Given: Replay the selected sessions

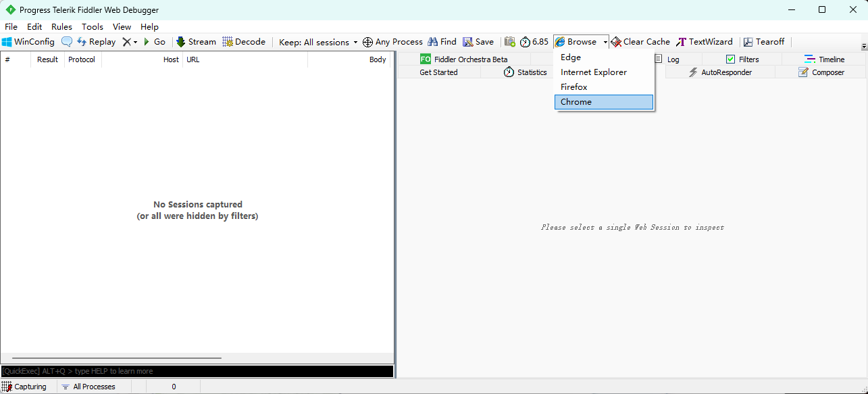Looking at the screenshot, I should point(96,42).
